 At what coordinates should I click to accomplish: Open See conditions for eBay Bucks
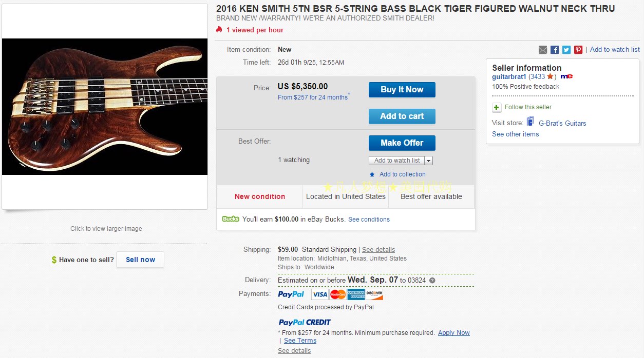(369, 220)
